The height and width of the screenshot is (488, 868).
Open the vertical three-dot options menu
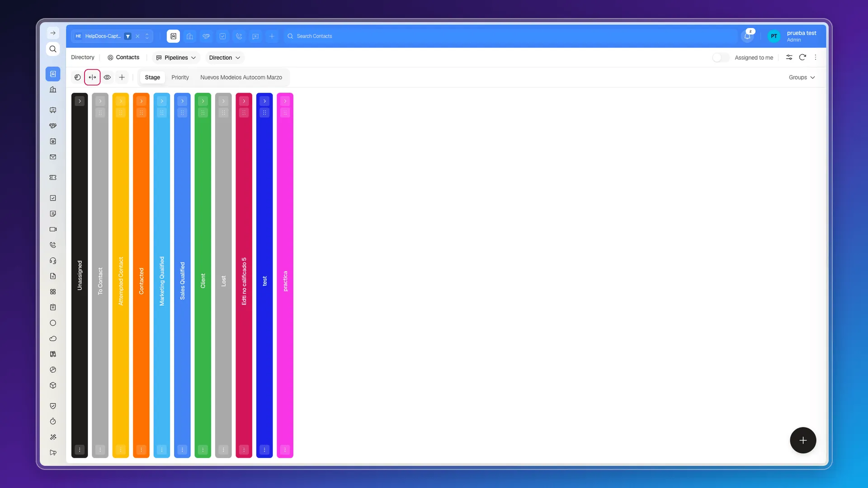click(x=816, y=57)
